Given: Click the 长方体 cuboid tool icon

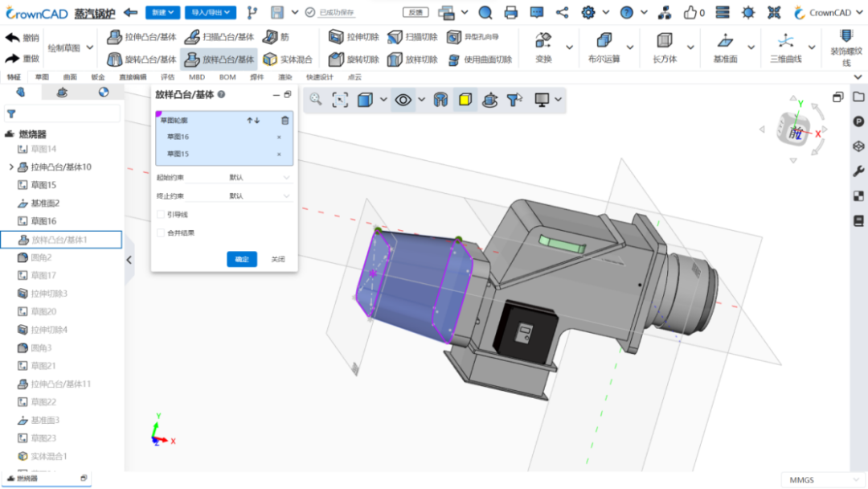Looking at the screenshot, I should pyautogui.click(x=665, y=40).
